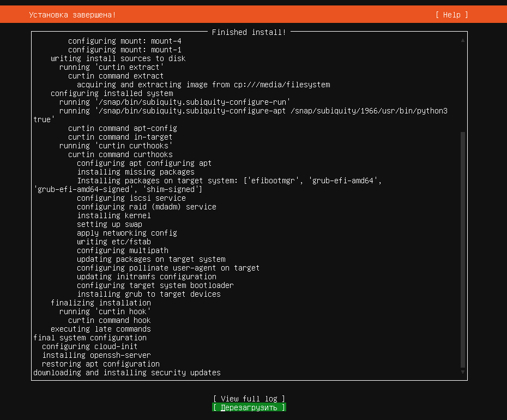Select the 'installing openssh-server' log line
507x420 pixels.
click(96, 355)
